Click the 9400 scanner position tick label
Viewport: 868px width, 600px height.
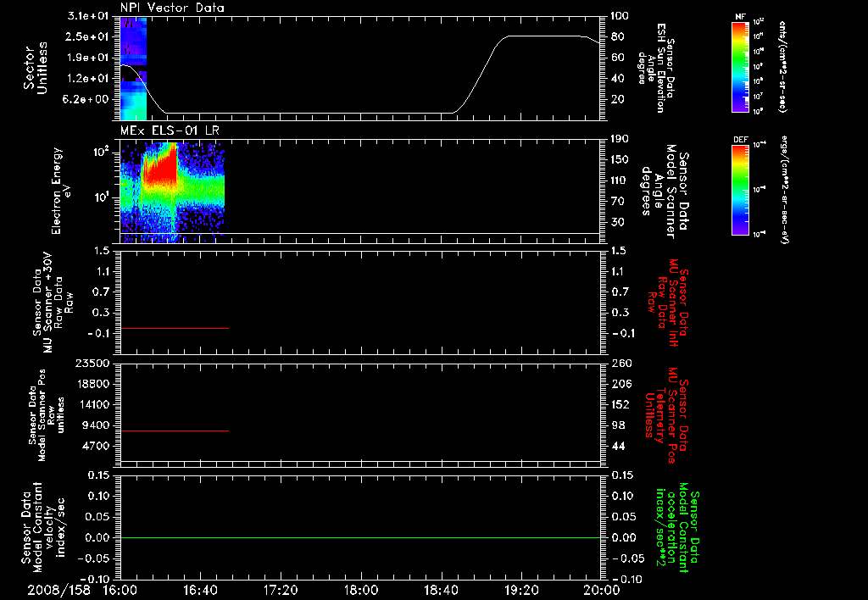click(x=95, y=425)
